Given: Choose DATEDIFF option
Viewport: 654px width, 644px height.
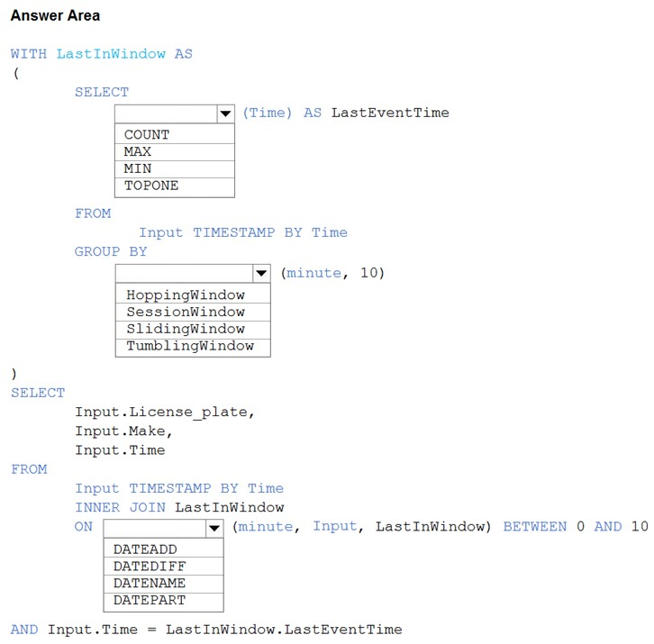Looking at the screenshot, I should pos(164,567).
